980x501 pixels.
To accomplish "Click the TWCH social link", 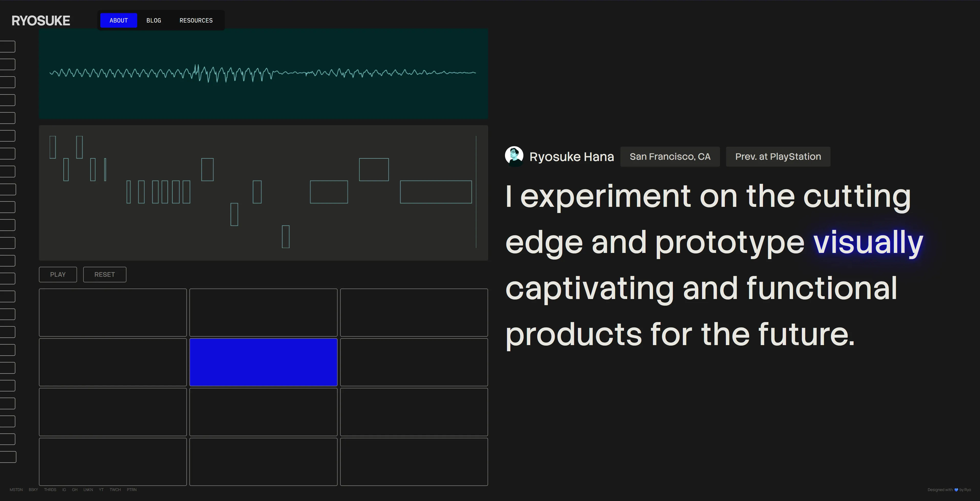I will pyautogui.click(x=115, y=490).
